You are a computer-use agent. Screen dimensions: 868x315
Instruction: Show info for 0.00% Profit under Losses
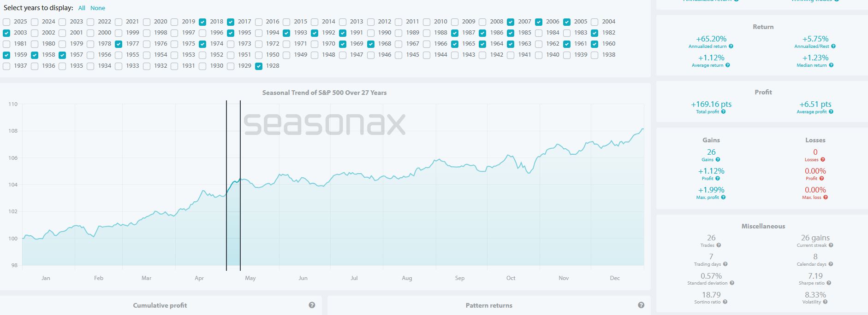[822, 179]
